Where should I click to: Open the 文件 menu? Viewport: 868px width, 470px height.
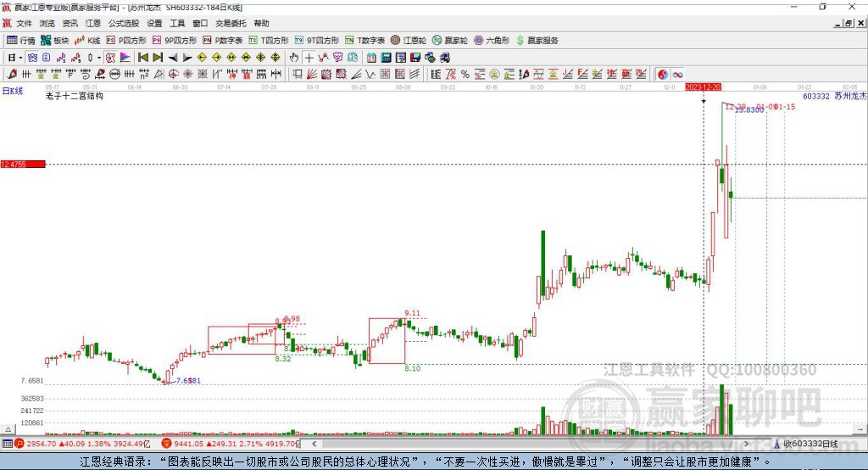pyautogui.click(x=24, y=23)
